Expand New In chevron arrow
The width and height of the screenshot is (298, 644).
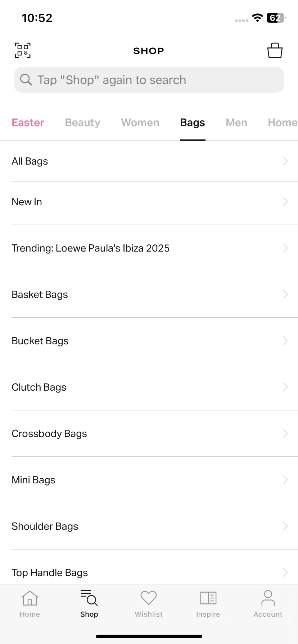(285, 202)
